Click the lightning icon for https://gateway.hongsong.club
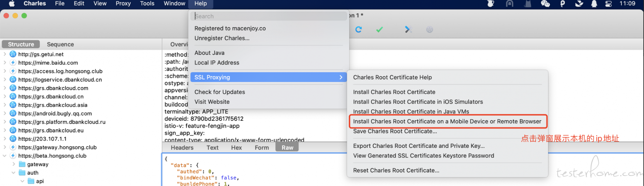 pos(13,147)
